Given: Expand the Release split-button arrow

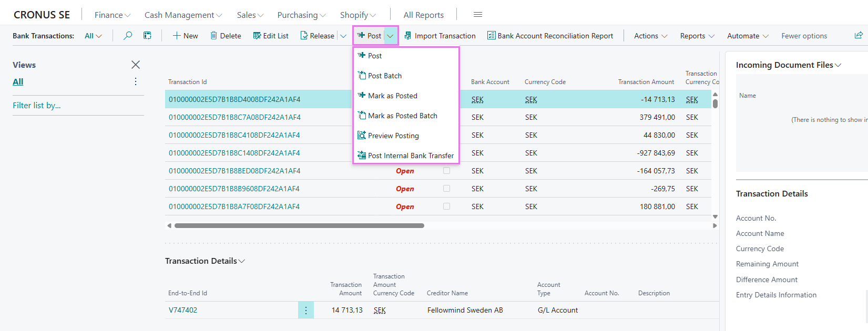Looking at the screenshot, I should (x=343, y=36).
